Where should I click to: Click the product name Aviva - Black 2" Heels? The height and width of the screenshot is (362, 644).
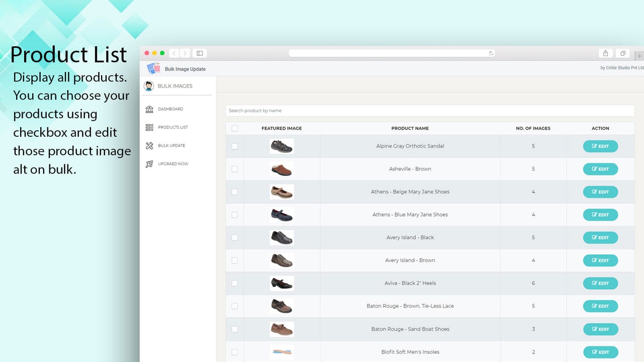410,283
